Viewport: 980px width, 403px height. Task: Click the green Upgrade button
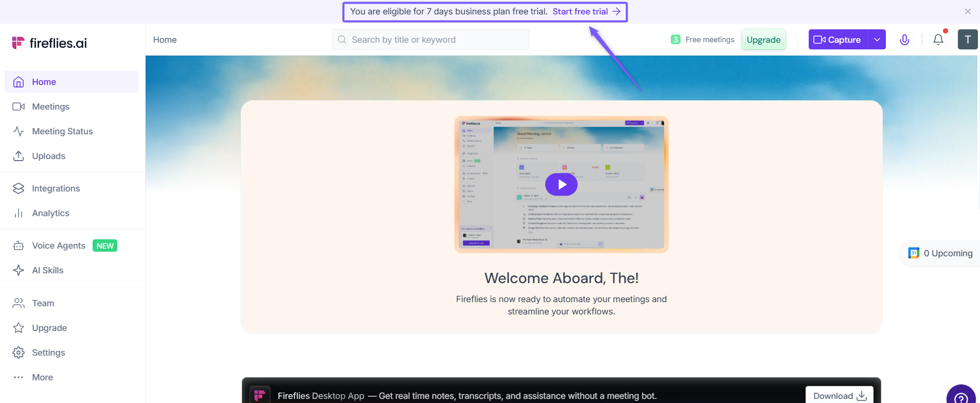pyautogui.click(x=763, y=40)
